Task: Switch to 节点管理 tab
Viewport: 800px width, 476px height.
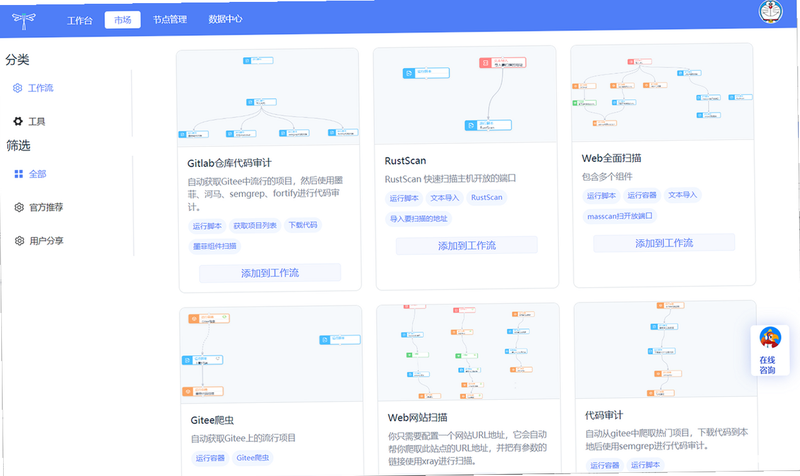Action: click(x=170, y=19)
